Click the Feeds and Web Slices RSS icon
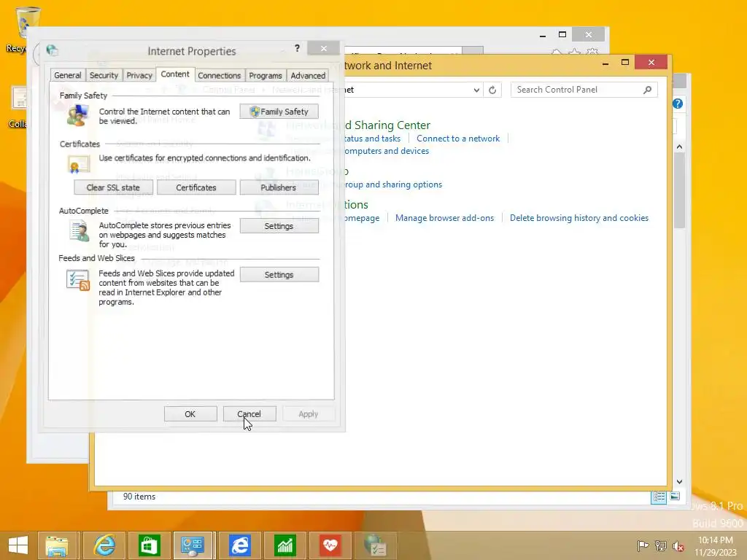Screen dimensions: 747x560 (78, 280)
